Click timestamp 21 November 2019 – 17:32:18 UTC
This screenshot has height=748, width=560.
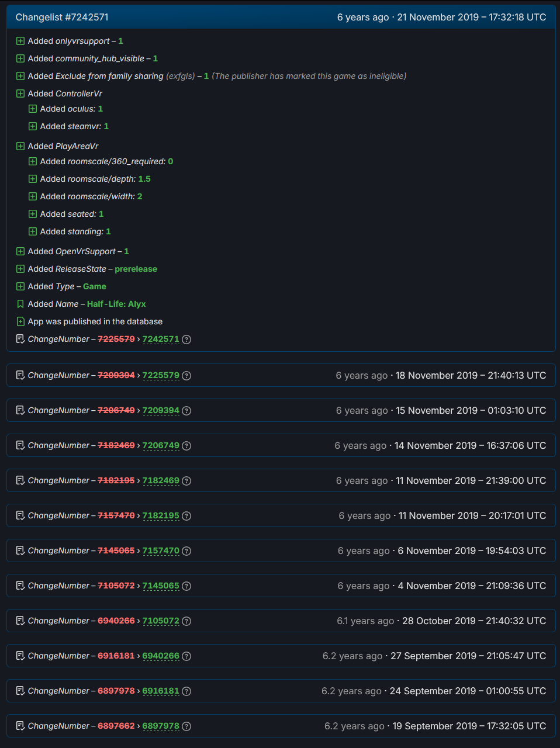472,18
